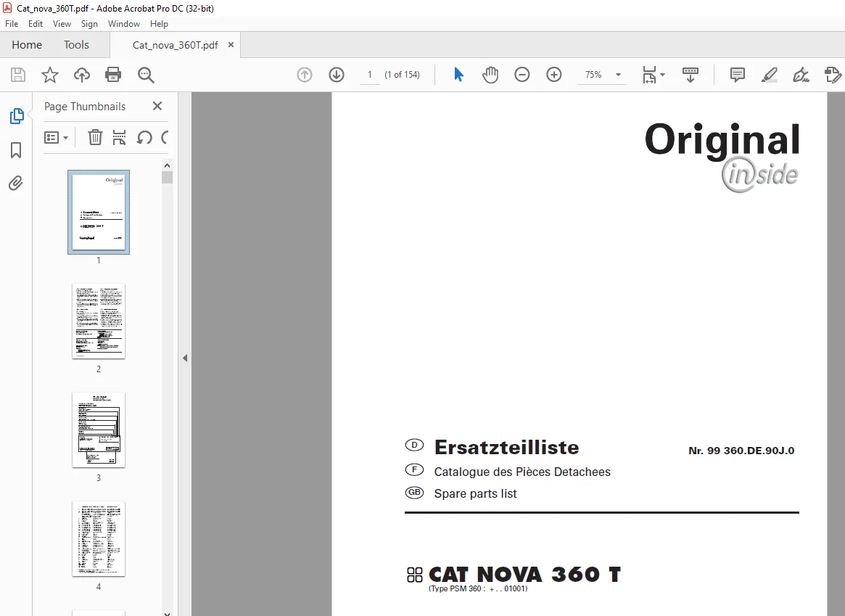Viewport: 845px width, 616px height.
Task: Rotate page clockwise in thumbnails toolbar
Action: click(165, 137)
